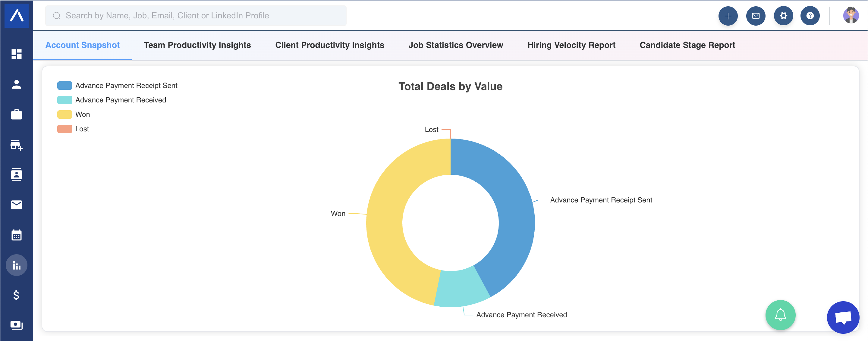Open the chat support bubble

pyautogui.click(x=843, y=318)
